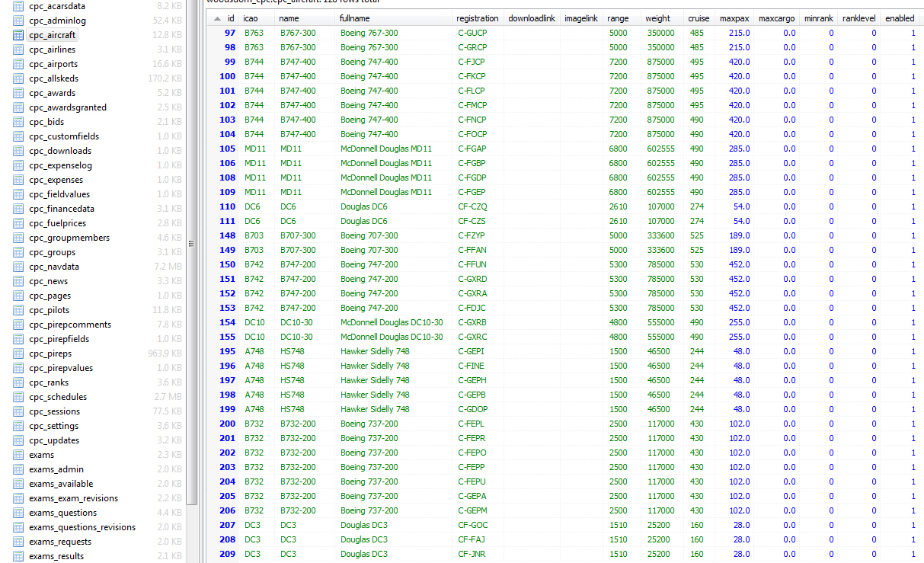Click the table icon next to cpc_aircraft
The width and height of the screenshot is (924, 563).
coord(19,35)
